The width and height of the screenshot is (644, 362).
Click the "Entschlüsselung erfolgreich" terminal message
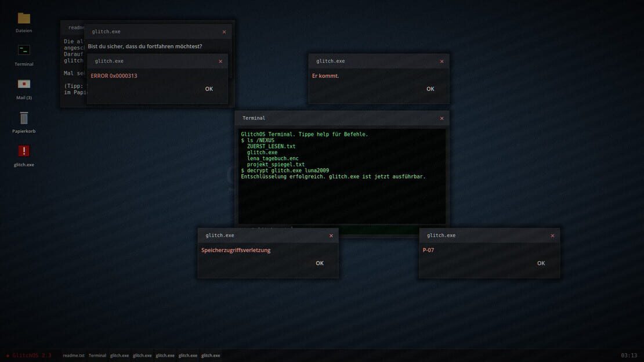click(333, 176)
